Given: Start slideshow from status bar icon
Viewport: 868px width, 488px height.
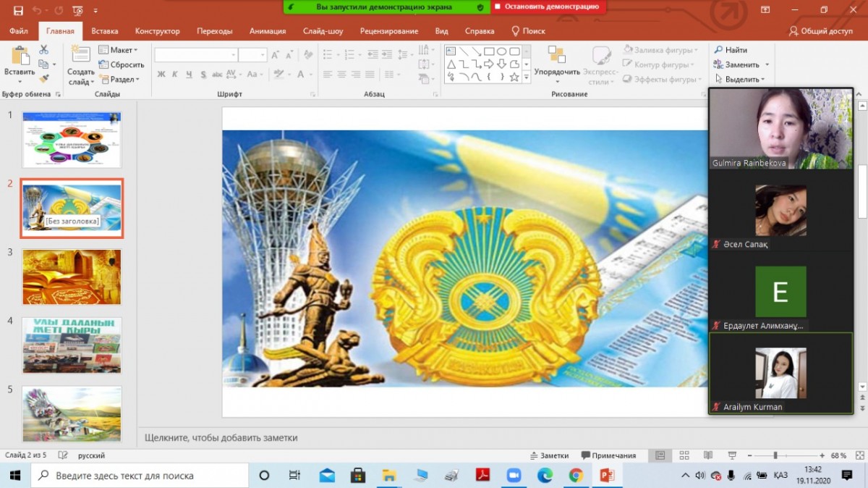Looking at the screenshot, I should tap(732, 455).
